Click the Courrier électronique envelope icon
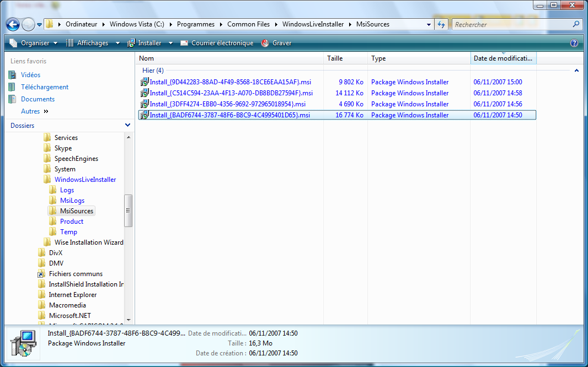 [x=184, y=43]
